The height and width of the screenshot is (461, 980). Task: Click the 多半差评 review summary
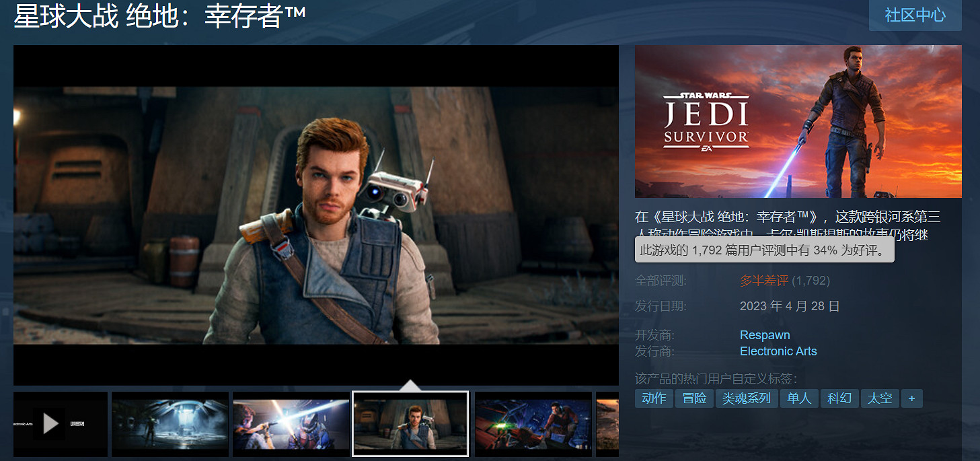point(763,281)
